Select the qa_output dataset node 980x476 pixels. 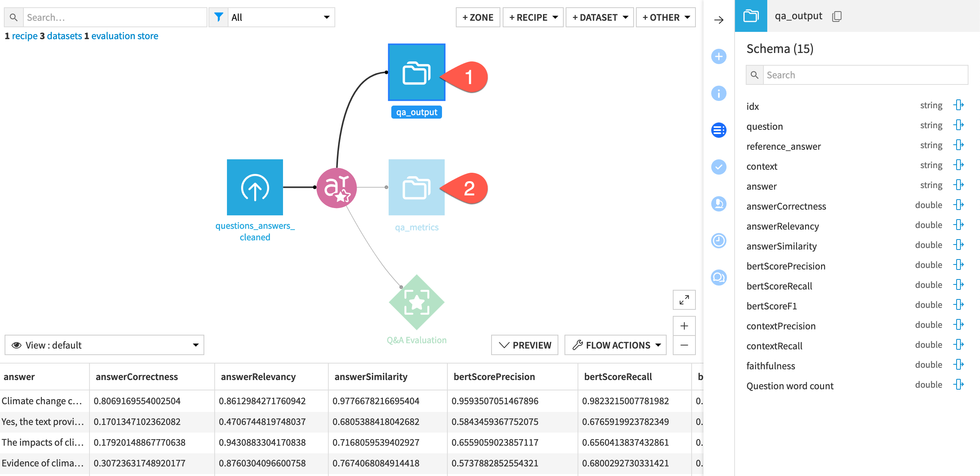[x=416, y=72]
